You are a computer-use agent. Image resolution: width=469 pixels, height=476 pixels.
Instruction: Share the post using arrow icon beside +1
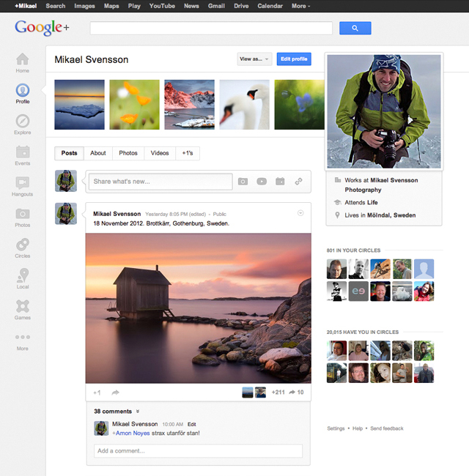116,393
